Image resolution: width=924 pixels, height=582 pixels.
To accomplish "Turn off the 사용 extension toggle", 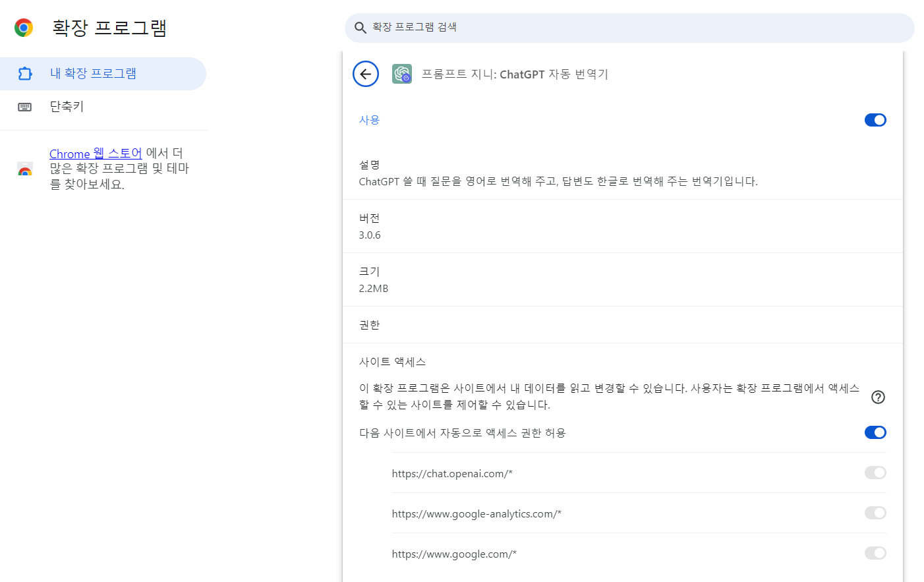I will (x=875, y=120).
